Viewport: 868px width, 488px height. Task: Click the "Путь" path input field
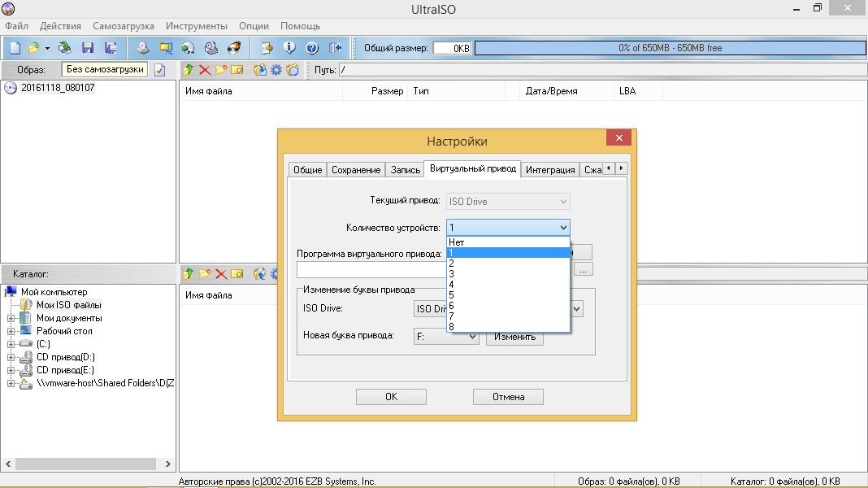601,70
